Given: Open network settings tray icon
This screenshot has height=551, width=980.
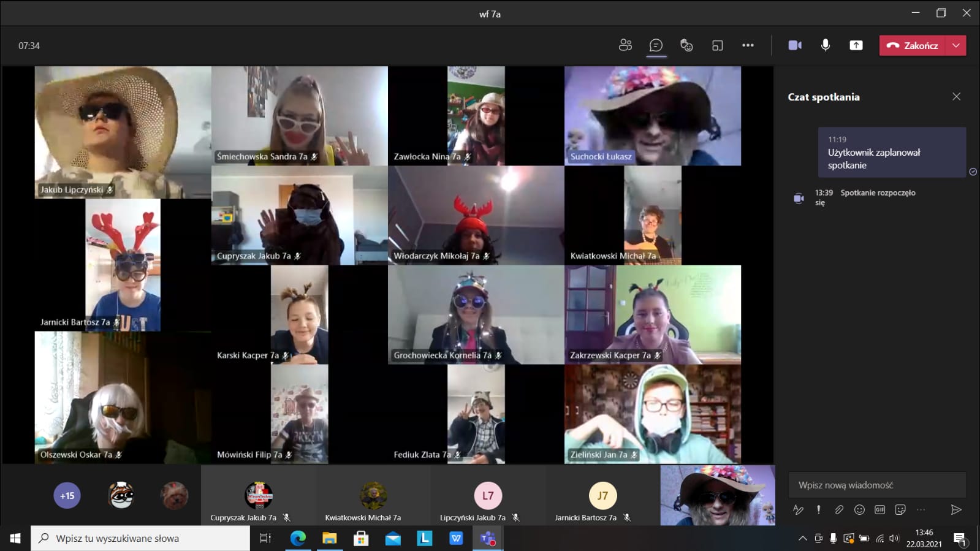Looking at the screenshot, I should pyautogui.click(x=879, y=538).
